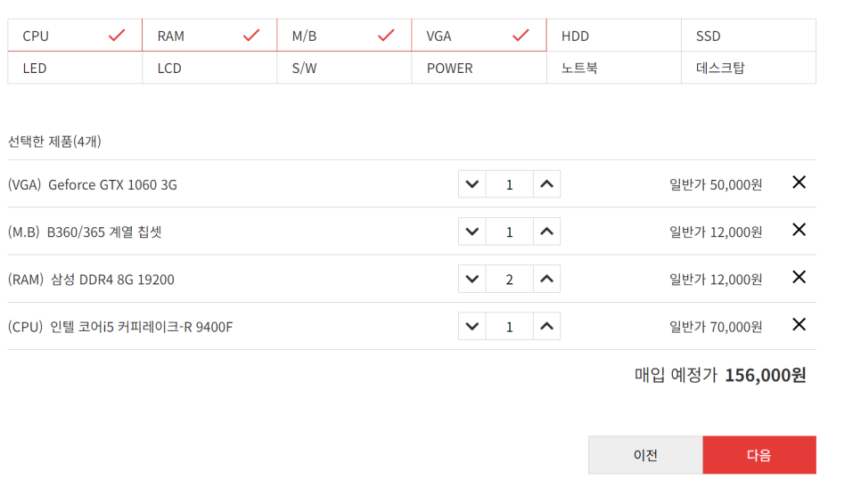Click the Geforce GTX 1060 3G product name

112,185
